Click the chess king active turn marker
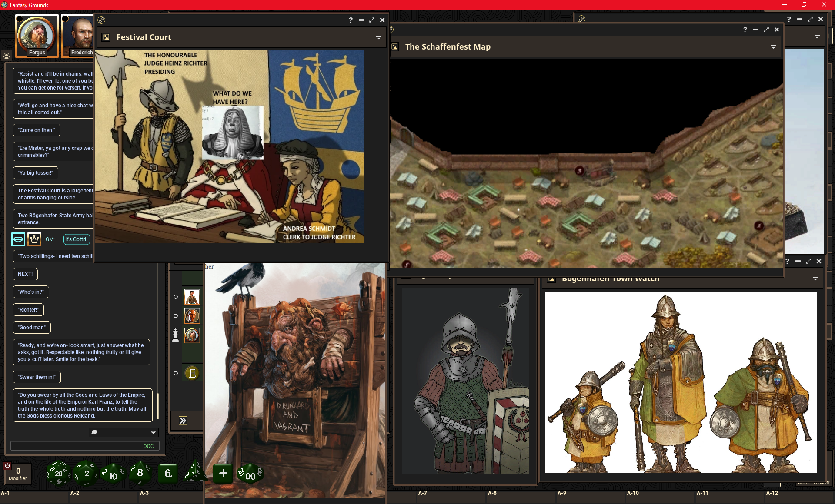 click(x=175, y=335)
